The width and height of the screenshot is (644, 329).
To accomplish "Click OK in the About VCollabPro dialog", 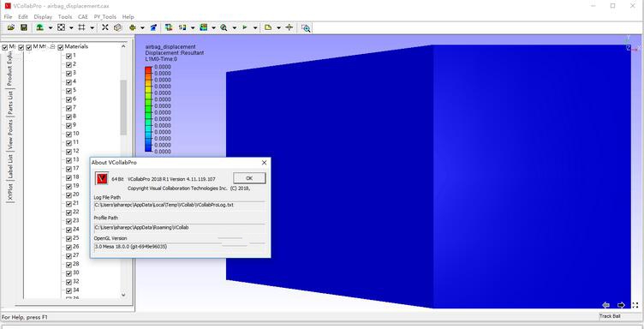I will (249, 178).
